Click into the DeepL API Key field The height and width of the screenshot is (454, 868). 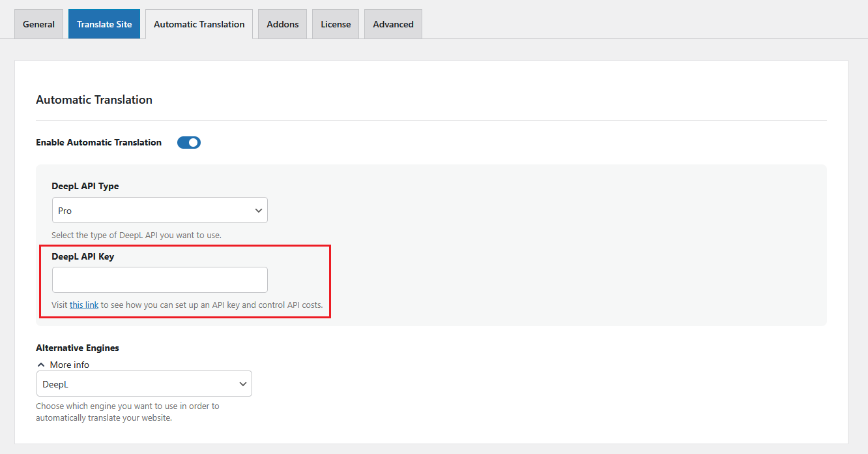pyautogui.click(x=160, y=279)
